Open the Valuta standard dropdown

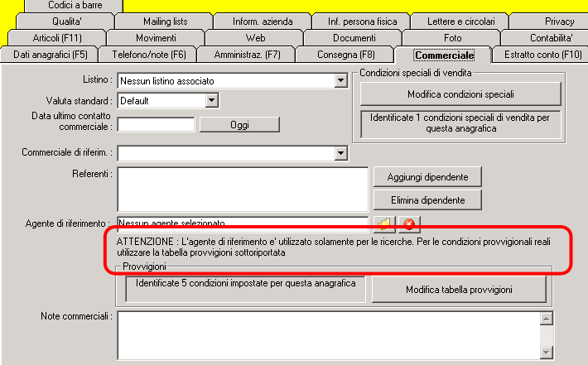(211, 100)
